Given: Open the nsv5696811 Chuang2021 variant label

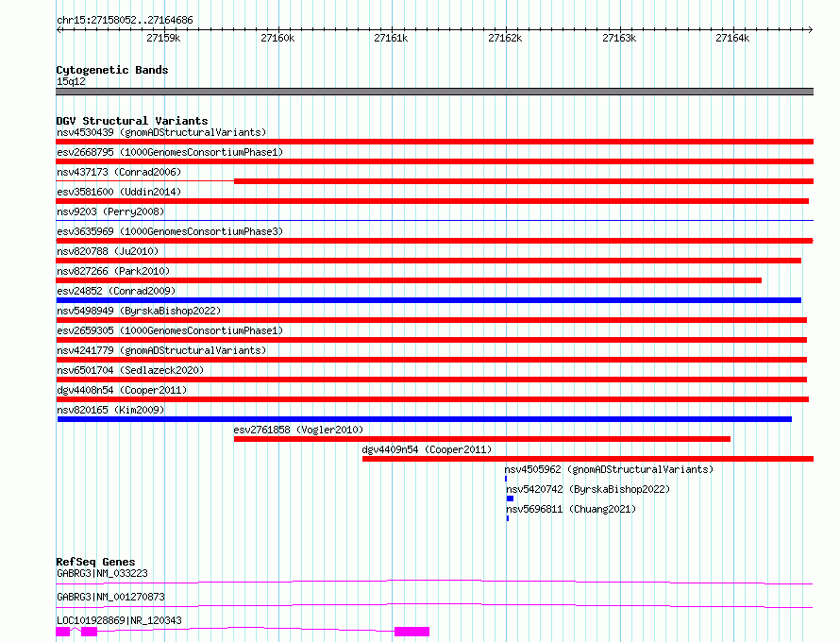Looking at the screenshot, I should click(571, 509).
